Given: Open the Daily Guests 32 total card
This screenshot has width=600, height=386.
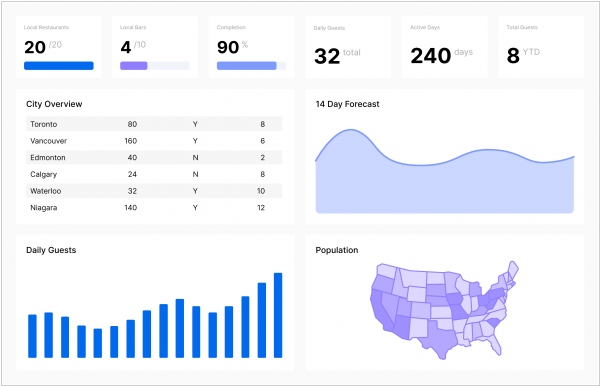Looking at the screenshot, I should 348,47.
